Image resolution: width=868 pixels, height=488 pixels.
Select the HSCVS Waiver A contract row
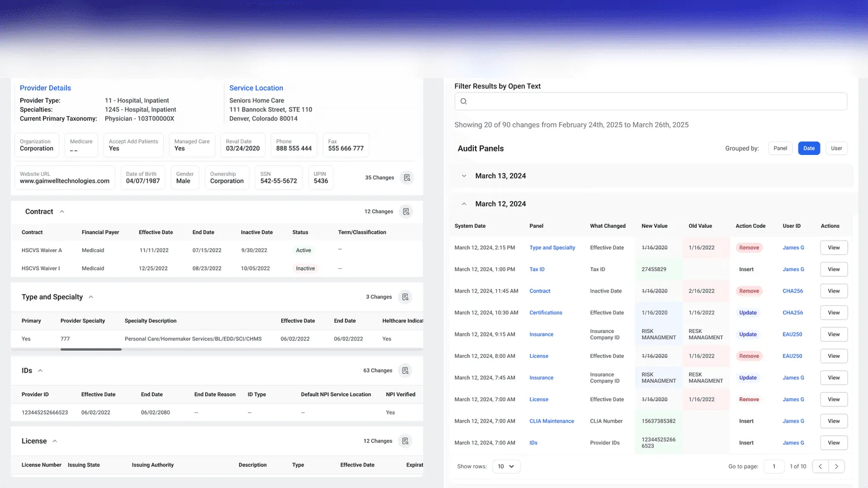click(x=217, y=250)
